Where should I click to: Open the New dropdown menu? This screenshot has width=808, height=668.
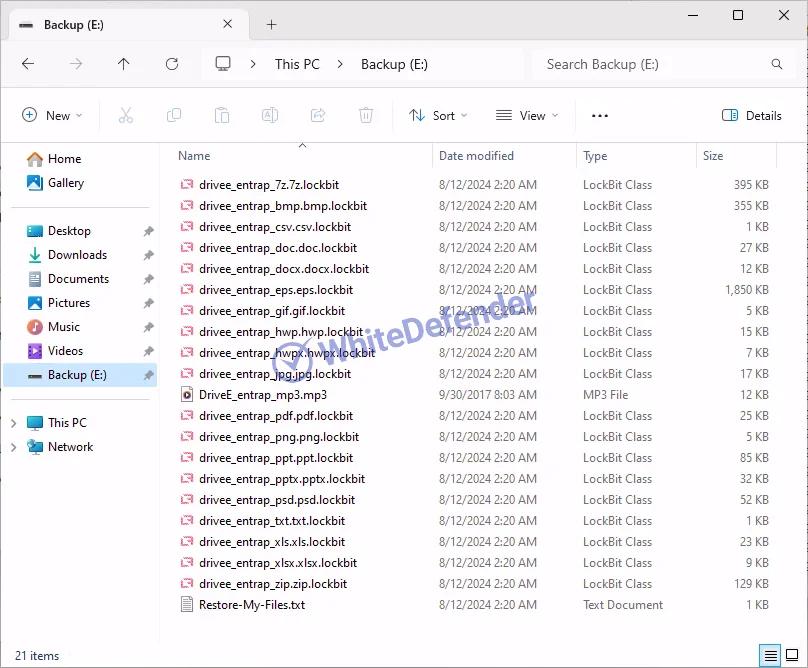tap(52, 116)
